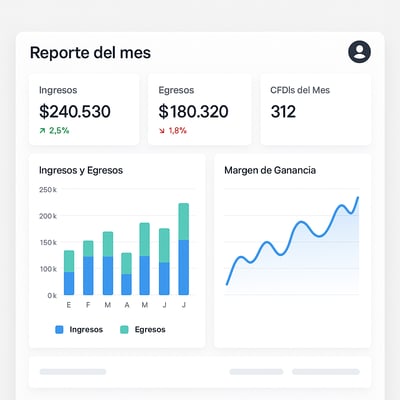Image resolution: width=400 pixels, height=400 pixels.
Task: Select the tallest last J bar
Action: (x=184, y=249)
